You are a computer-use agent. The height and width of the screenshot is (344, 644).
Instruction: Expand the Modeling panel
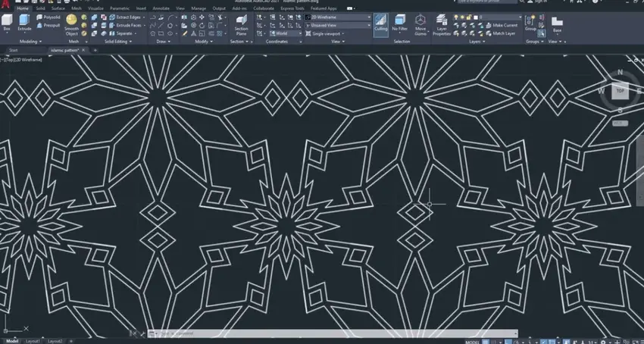31,42
